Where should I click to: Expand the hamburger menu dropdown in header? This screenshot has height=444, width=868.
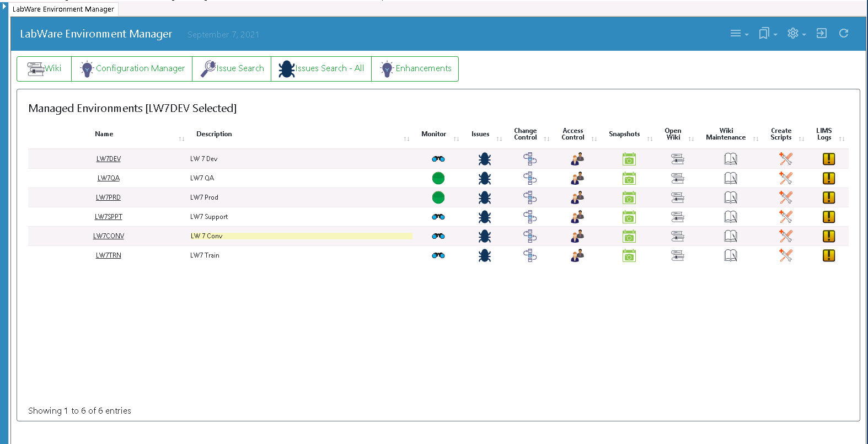pos(739,34)
